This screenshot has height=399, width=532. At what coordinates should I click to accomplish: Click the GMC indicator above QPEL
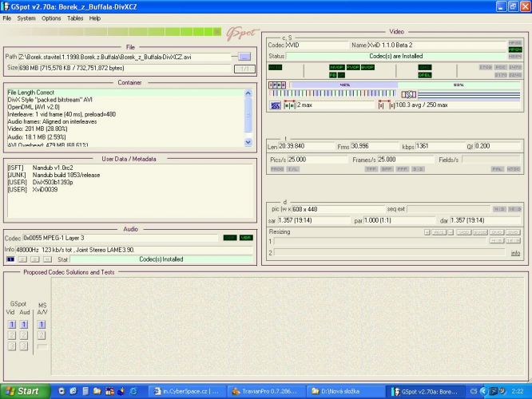point(424,68)
